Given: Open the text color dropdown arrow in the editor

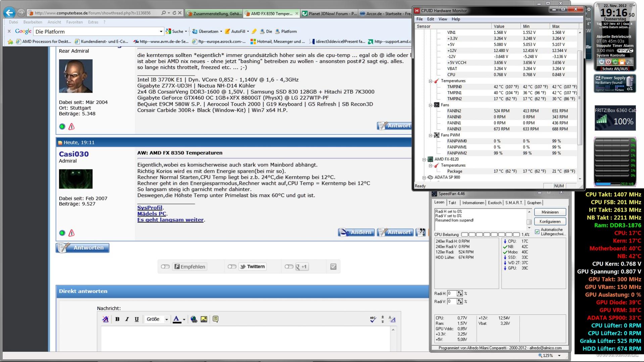Looking at the screenshot, I should pos(184,319).
